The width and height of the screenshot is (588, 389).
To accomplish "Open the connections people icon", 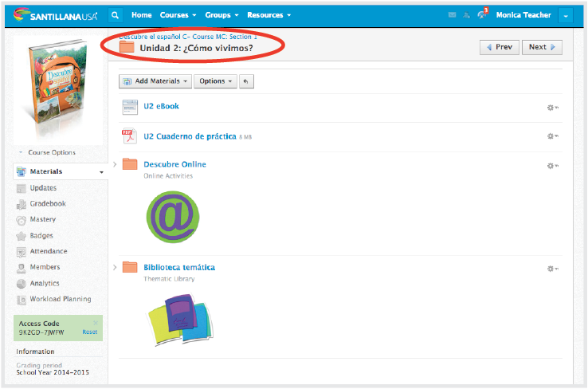I will coord(467,15).
